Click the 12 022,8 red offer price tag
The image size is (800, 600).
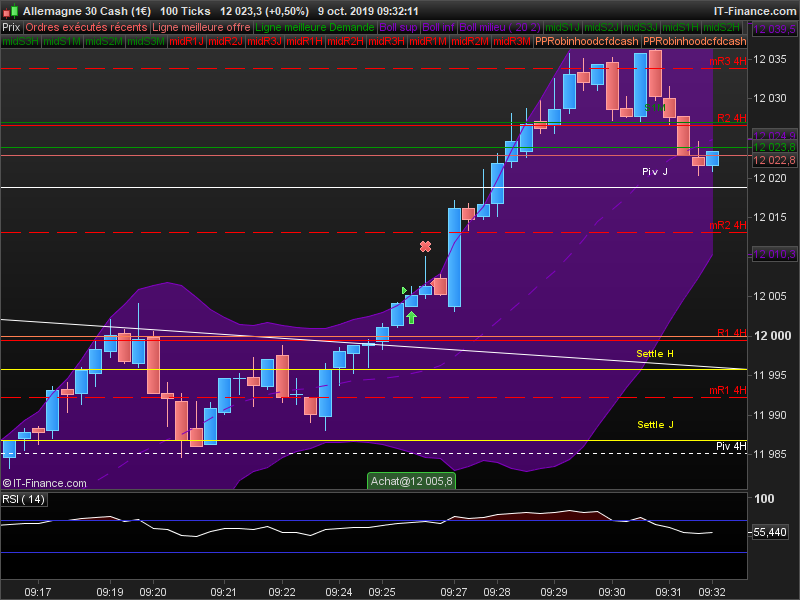(x=774, y=160)
